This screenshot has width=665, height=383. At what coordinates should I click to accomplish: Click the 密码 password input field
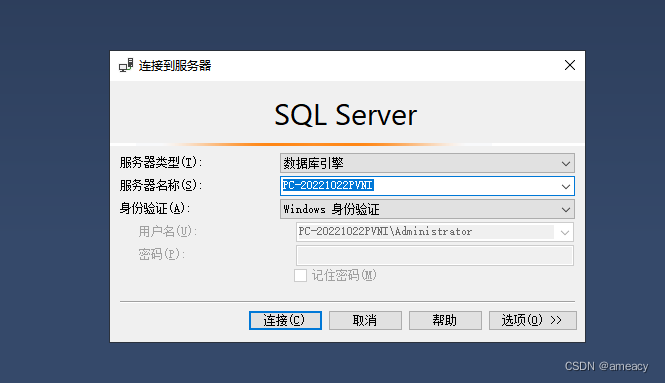435,255
